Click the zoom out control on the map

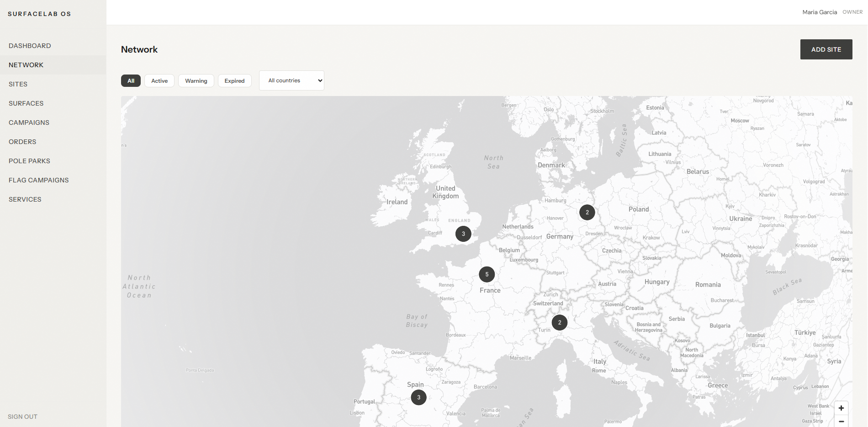(841, 422)
